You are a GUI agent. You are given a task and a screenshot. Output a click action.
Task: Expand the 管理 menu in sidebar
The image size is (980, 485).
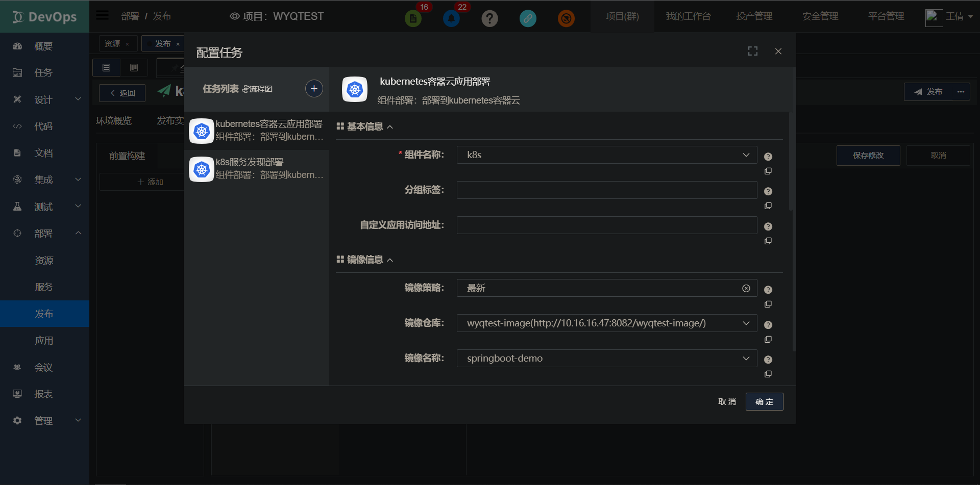click(43, 420)
